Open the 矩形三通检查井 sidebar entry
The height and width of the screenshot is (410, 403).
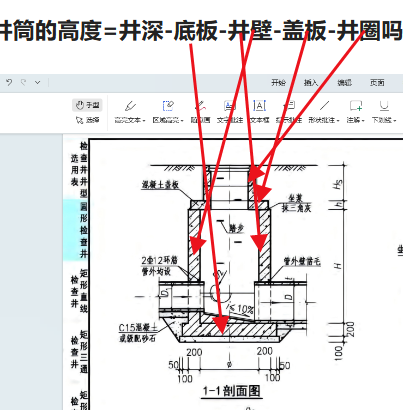pos(79,351)
